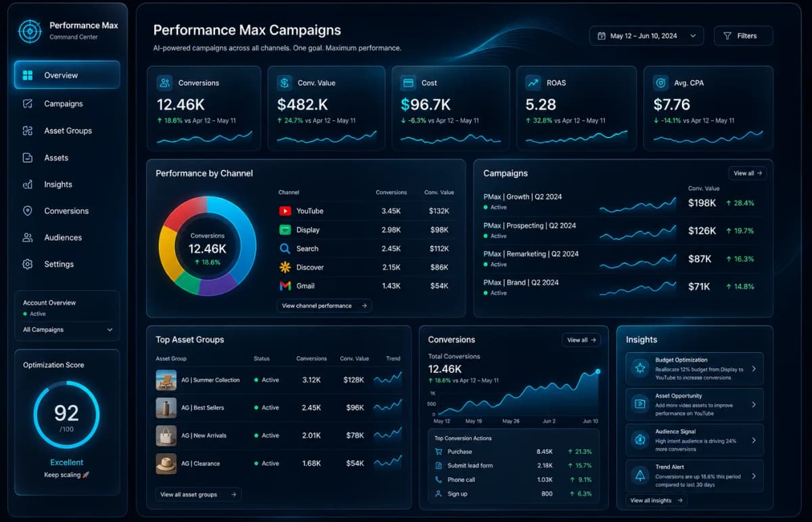Click the Conversions location pin icon
Viewport: 812px width, 522px height.
tap(28, 211)
